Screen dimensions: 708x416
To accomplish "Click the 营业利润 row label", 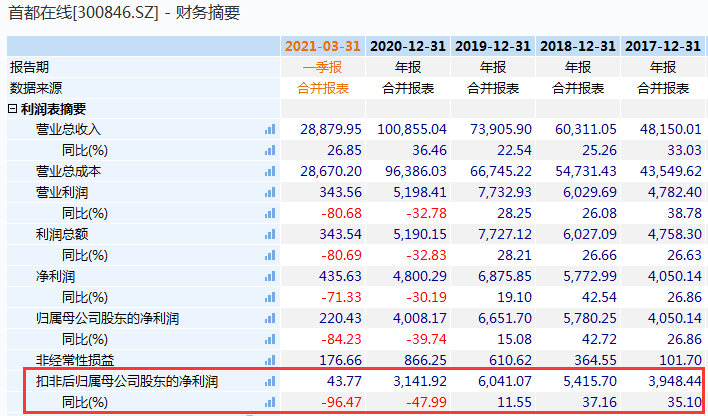I will (x=62, y=192).
